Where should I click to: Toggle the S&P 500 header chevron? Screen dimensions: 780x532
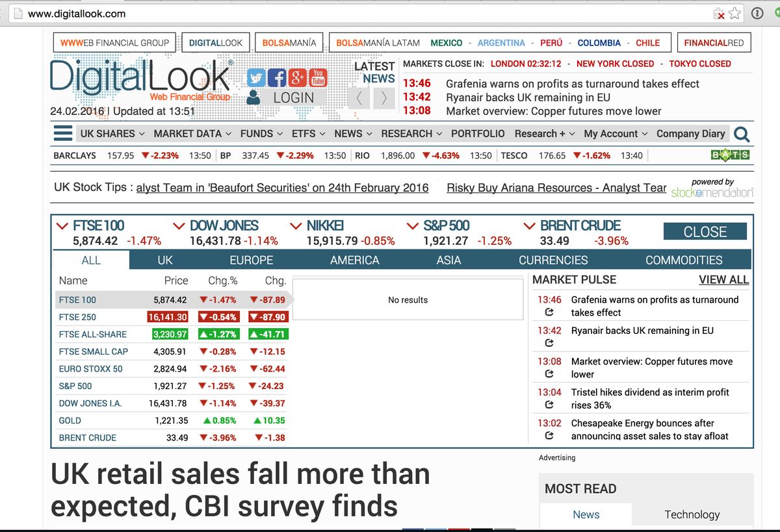click(x=413, y=226)
